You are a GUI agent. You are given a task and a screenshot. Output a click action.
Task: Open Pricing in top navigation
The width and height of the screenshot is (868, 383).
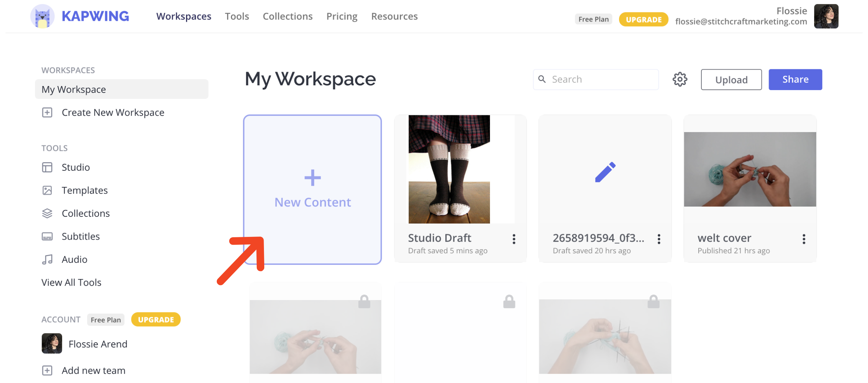click(342, 16)
